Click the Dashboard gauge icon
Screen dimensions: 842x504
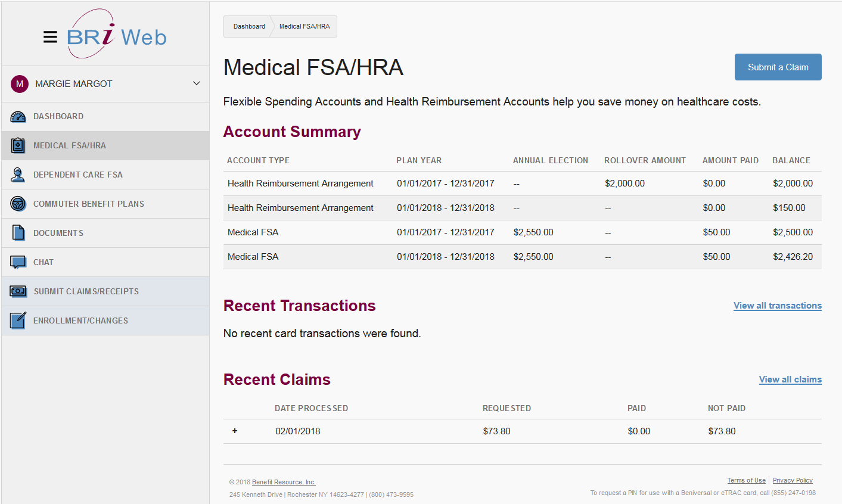18,116
